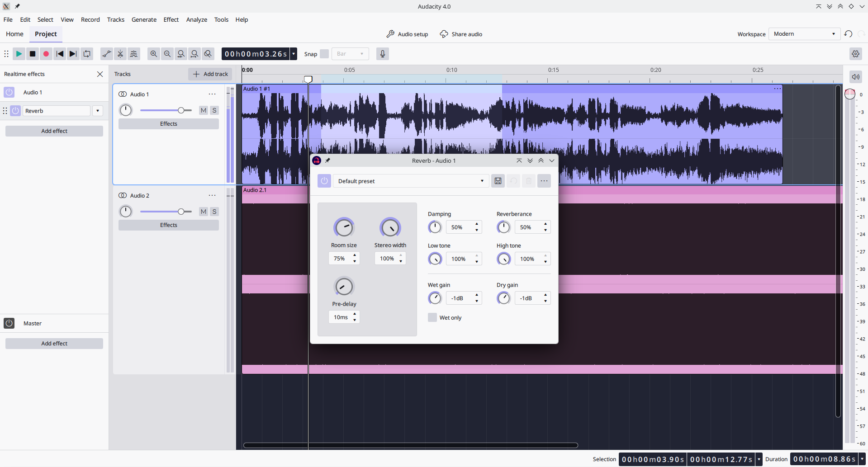Toggle the Snap checkbox

324,54
